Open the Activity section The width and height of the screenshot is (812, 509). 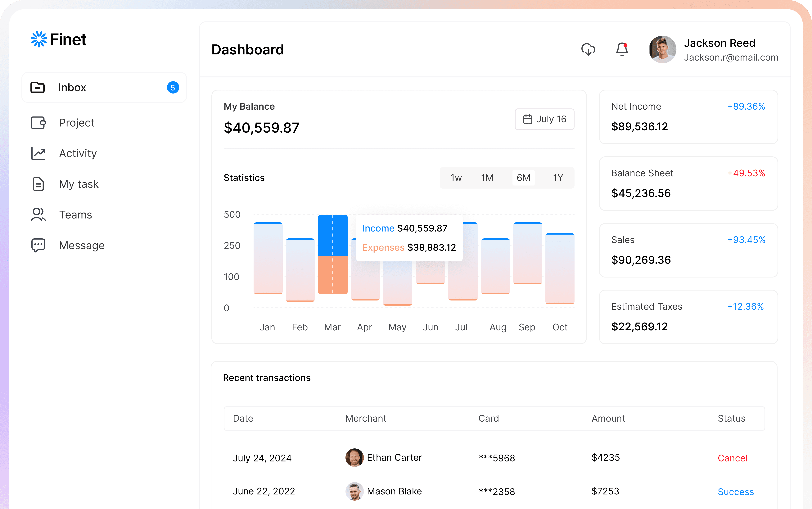[78, 154]
